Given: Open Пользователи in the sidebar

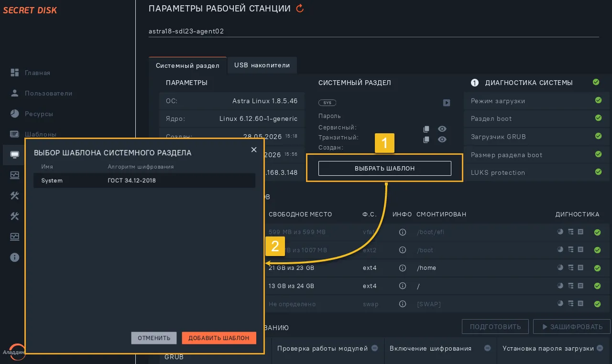Looking at the screenshot, I should click(42, 93).
